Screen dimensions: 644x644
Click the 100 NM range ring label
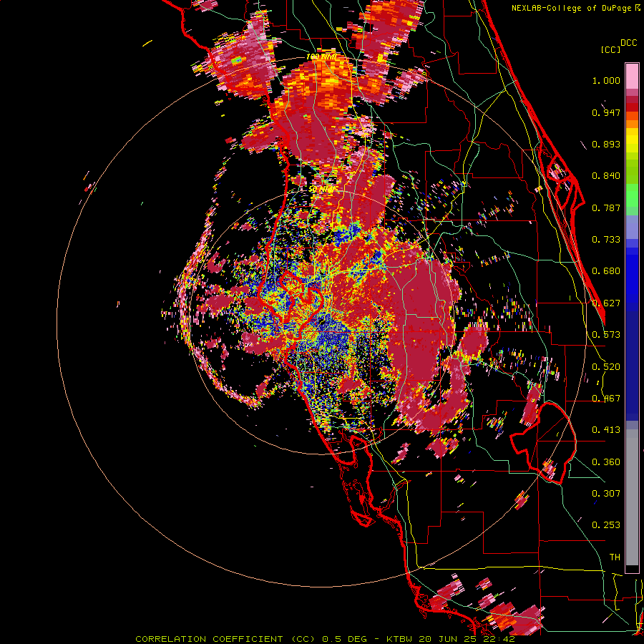coord(321,57)
